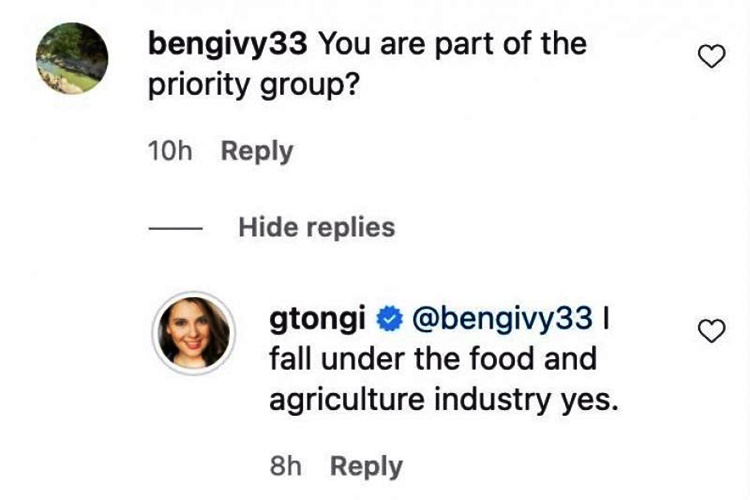Click the text "fall under the food and"
The width and height of the screenshot is (750, 500).
[x=432, y=358]
